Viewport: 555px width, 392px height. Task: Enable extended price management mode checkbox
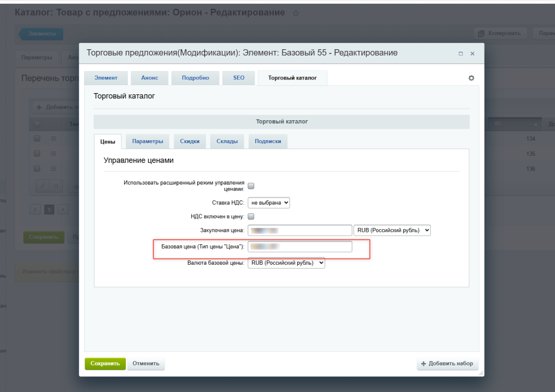click(x=251, y=186)
